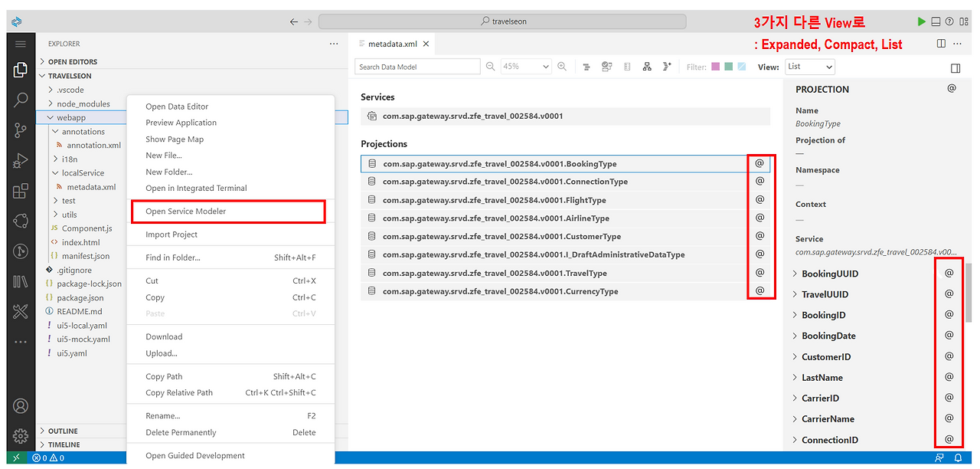Open annotations for FlightType projection row
This screenshot has width=980, height=469.
760,199
